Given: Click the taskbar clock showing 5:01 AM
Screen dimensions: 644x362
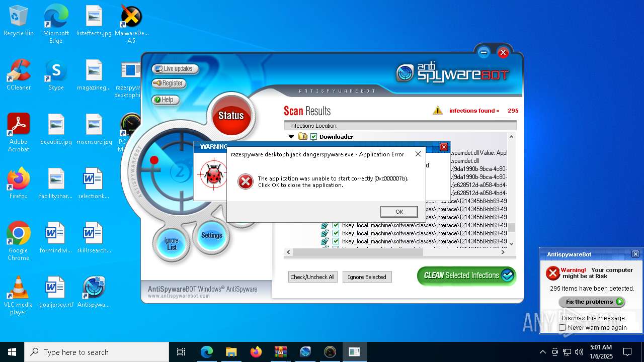Looking at the screenshot, I should (601, 352).
